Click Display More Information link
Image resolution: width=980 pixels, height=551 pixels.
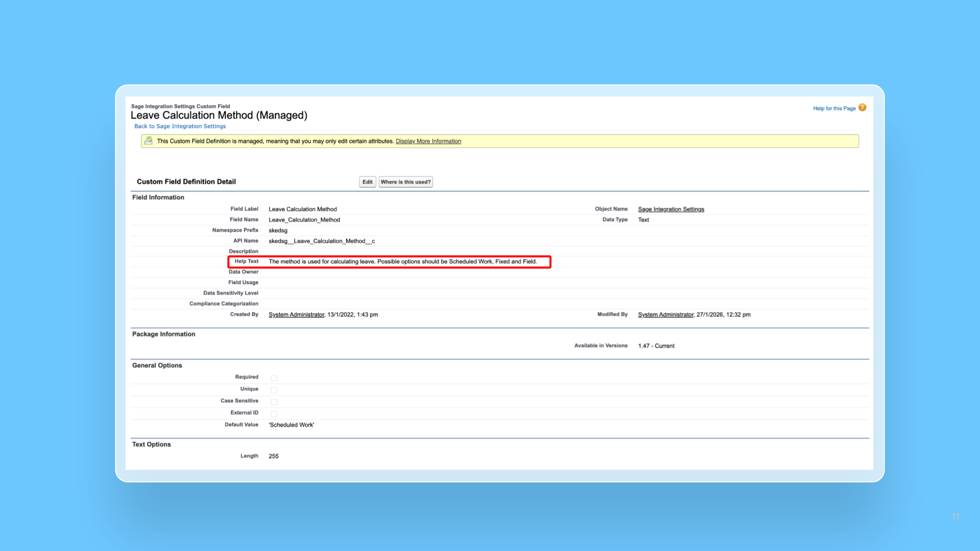click(428, 141)
